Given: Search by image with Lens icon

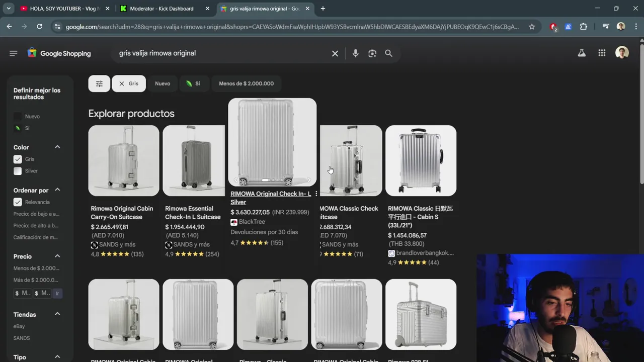Looking at the screenshot, I should coord(372,53).
